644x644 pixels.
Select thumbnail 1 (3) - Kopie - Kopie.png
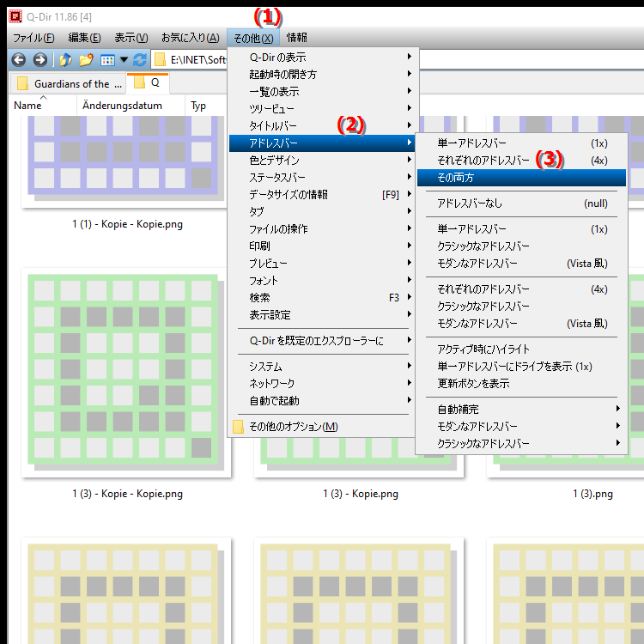click(126, 373)
